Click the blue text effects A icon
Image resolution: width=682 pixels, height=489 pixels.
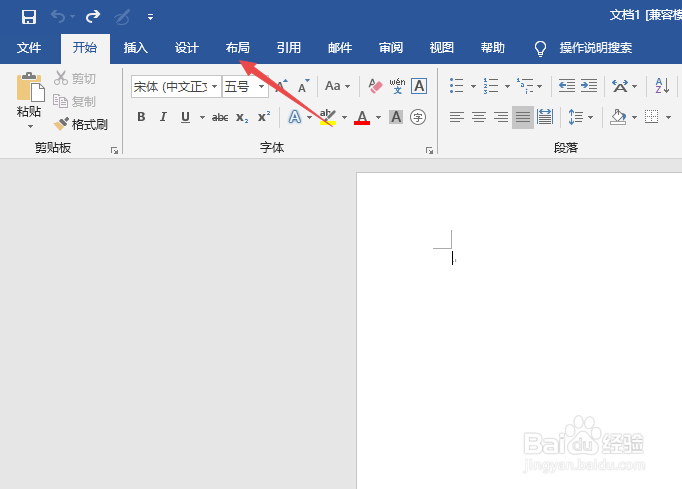tap(294, 117)
